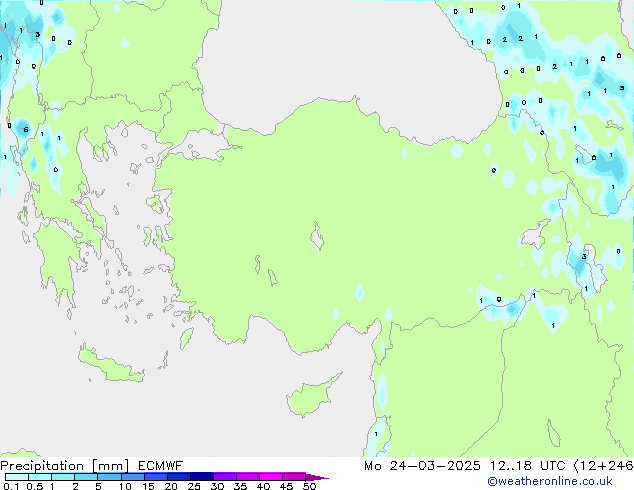Image resolution: width=634 pixels, height=490 pixels.
Task: Click the legend value label '20'
Action: (171, 486)
